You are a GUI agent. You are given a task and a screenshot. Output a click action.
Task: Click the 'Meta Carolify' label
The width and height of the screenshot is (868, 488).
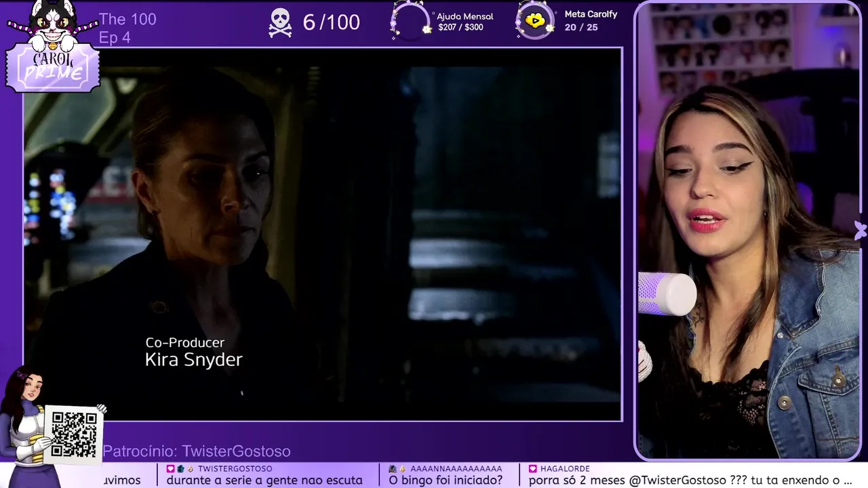(x=591, y=14)
